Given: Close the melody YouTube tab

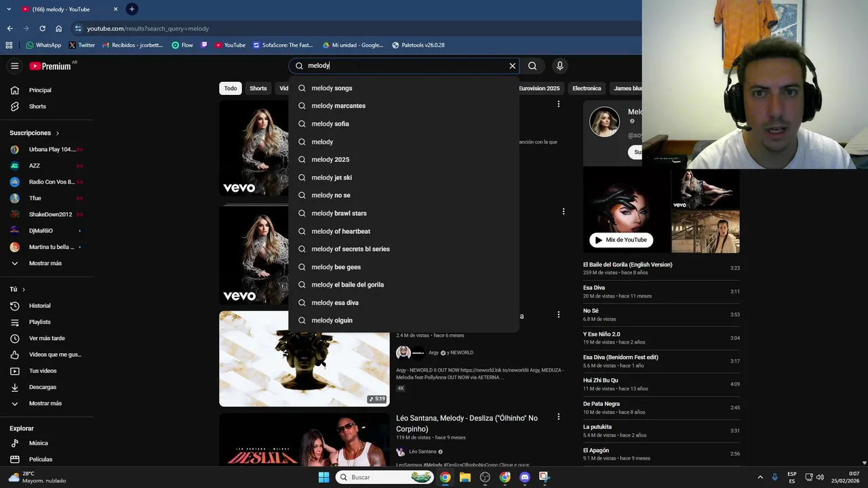Looking at the screenshot, I should [x=115, y=9].
